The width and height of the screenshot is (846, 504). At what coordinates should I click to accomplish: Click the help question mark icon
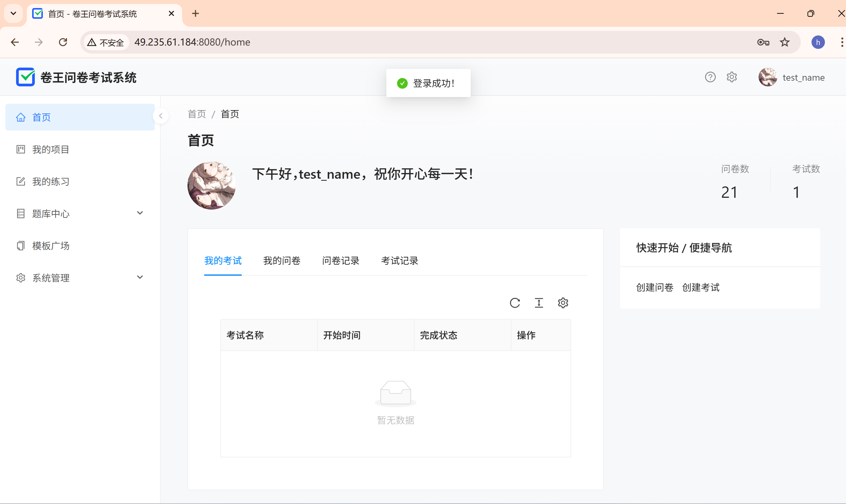[710, 77]
